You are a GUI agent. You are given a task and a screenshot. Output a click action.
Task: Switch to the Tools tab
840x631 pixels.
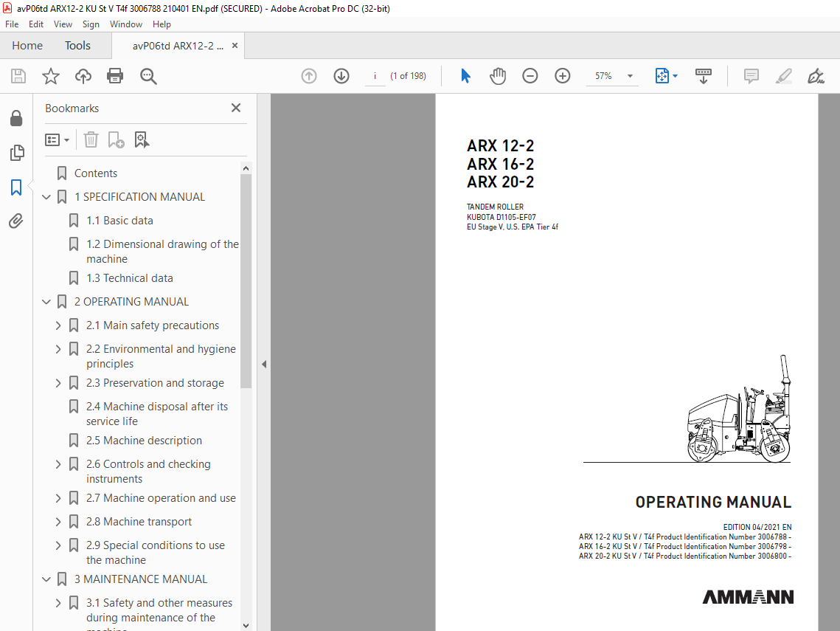[77, 46]
